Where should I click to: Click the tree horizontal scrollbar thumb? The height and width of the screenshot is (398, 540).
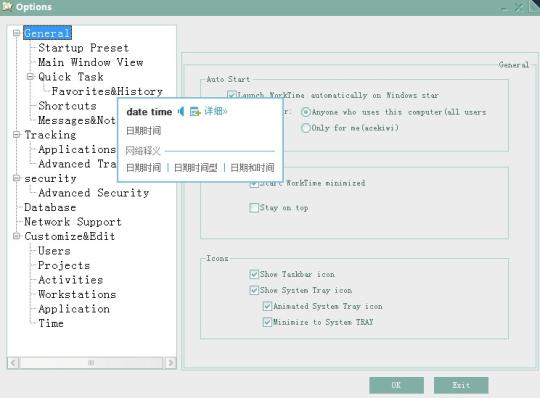91,363
